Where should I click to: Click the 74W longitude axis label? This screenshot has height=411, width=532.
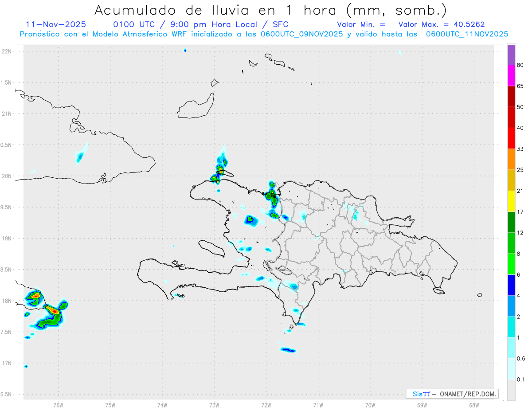(162, 405)
